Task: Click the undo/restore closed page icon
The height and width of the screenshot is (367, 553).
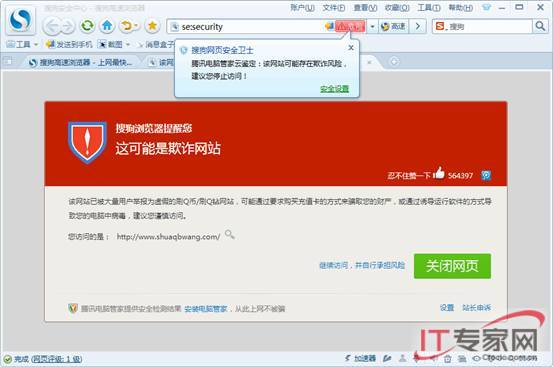Action: (x=128, y=26)
